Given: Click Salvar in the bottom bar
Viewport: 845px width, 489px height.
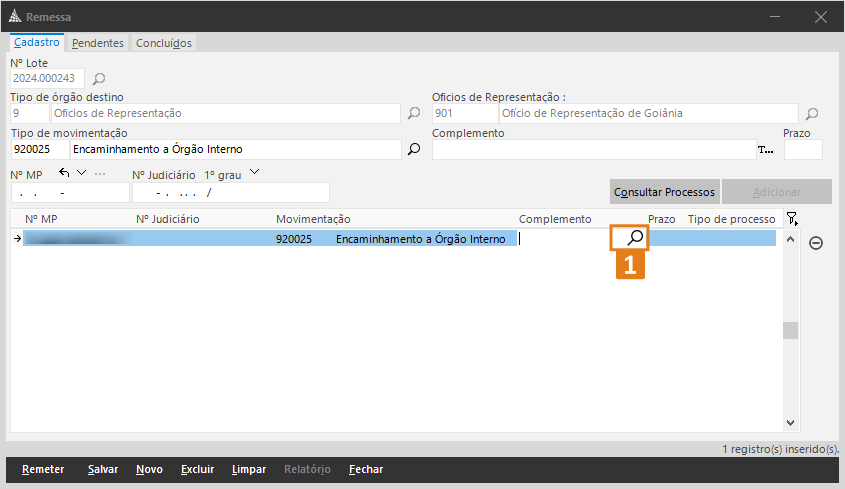Looking at the screenshot, I should point(103,470).
